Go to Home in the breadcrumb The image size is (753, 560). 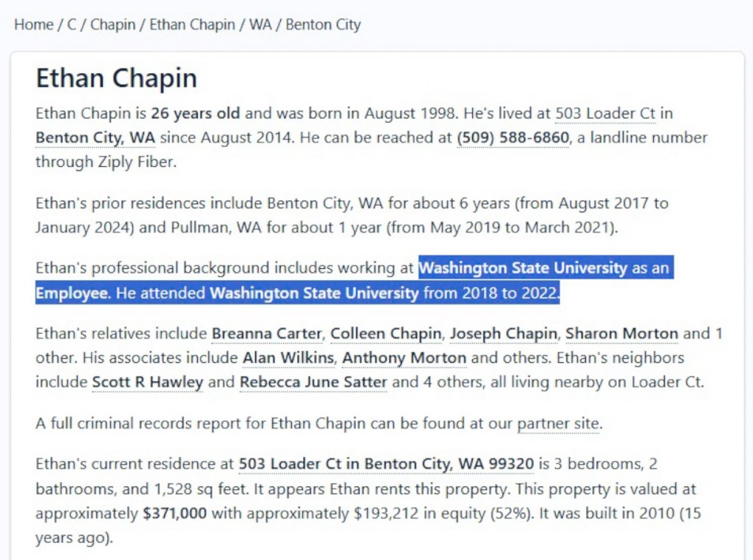click(34, 24)
